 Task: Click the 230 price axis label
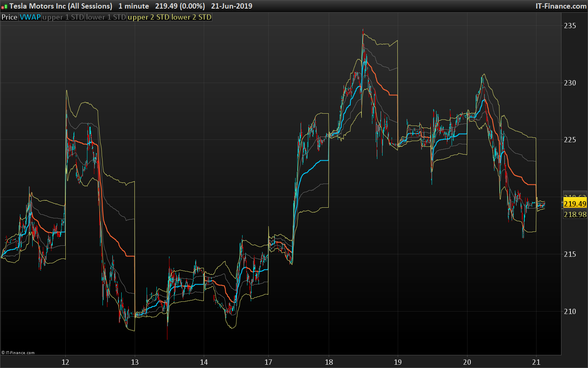(x=570, y=83)
